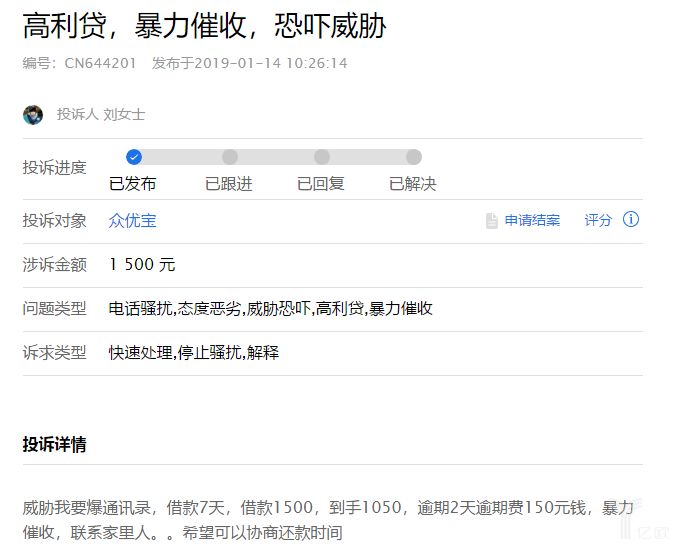Click the amount value 1 500 元
The width and height of the screenshot is (679, 549).
(142, 265)
